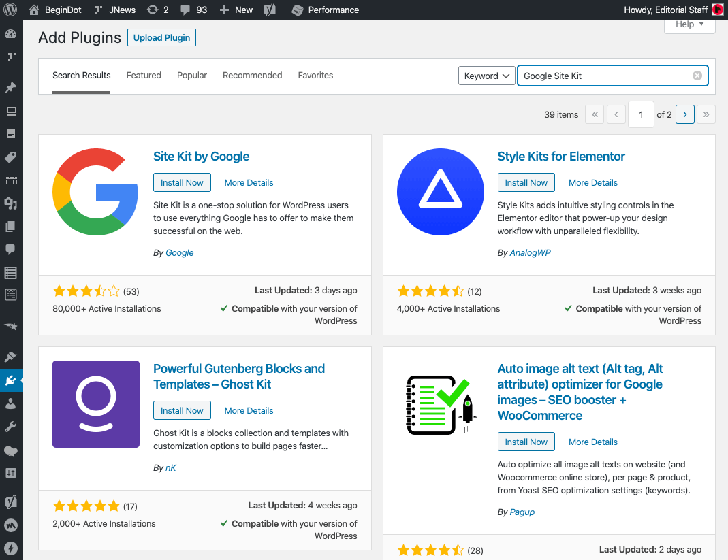View More Details for Style Kits for Elementor
Screen dimensions: 728x560
(593, 183)
